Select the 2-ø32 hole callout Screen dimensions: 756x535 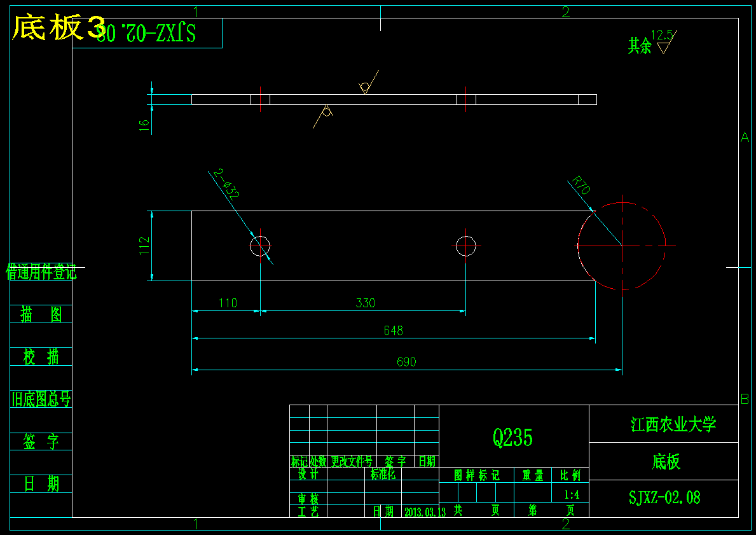coord(226,183)
